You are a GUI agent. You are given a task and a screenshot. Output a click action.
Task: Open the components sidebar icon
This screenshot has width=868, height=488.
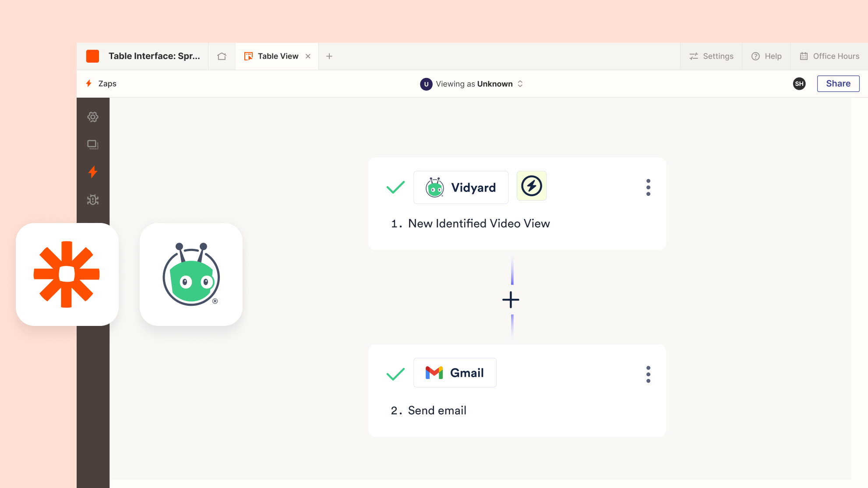click(x=93, y=145)
